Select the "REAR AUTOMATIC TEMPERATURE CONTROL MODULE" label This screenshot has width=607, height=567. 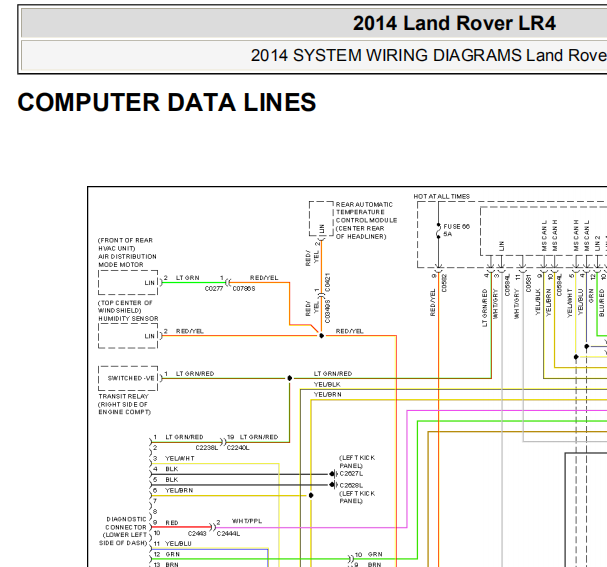point(366,212)
